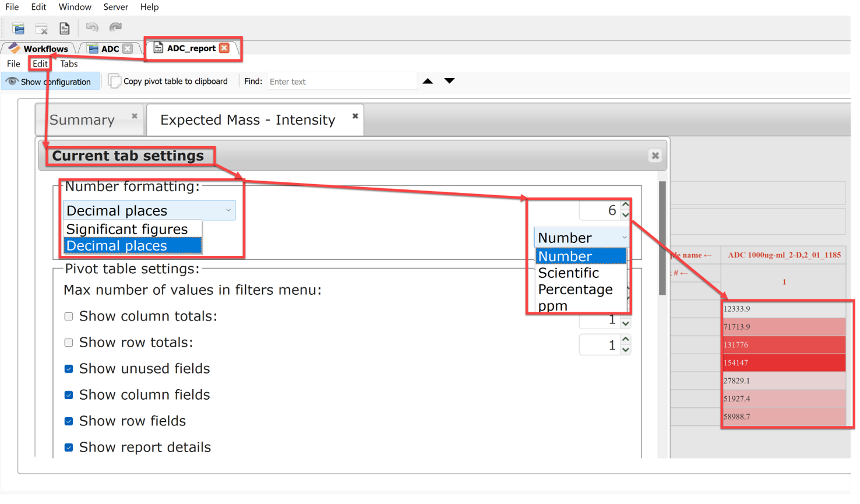The image size is (860, 504).
Task: Click the close project toolbar icon
Action: tap(41, 28)
